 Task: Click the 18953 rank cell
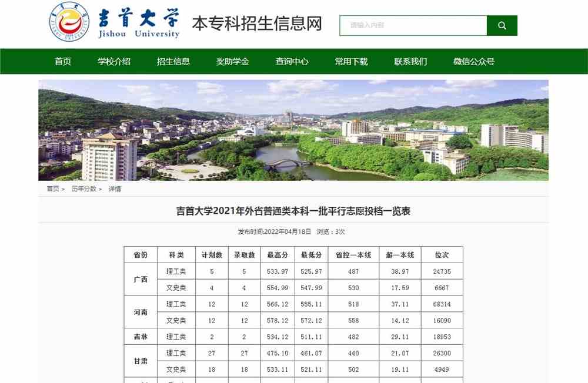tap(442, 337)
